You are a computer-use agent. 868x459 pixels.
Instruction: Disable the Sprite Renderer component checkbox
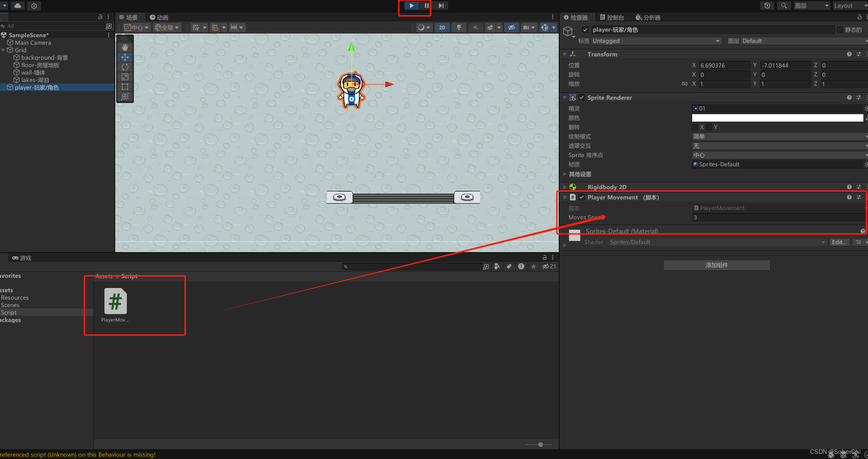coord(582,97)
